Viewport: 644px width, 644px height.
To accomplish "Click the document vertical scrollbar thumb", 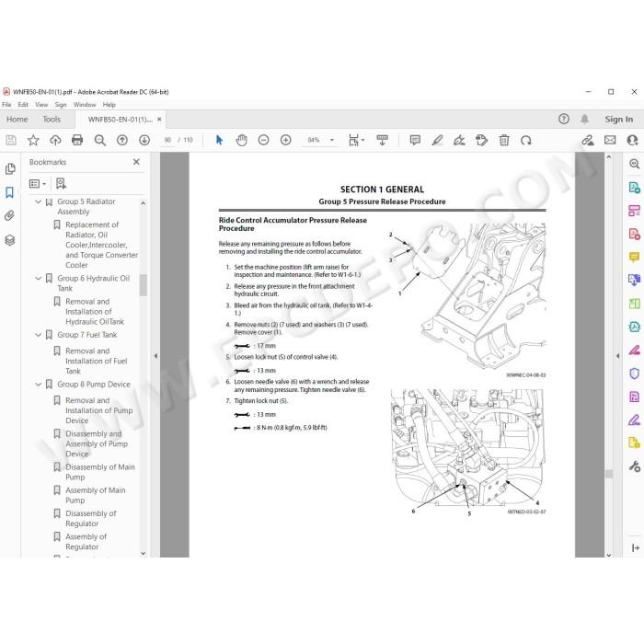I will pyautogui.click(x=609, y=474).
